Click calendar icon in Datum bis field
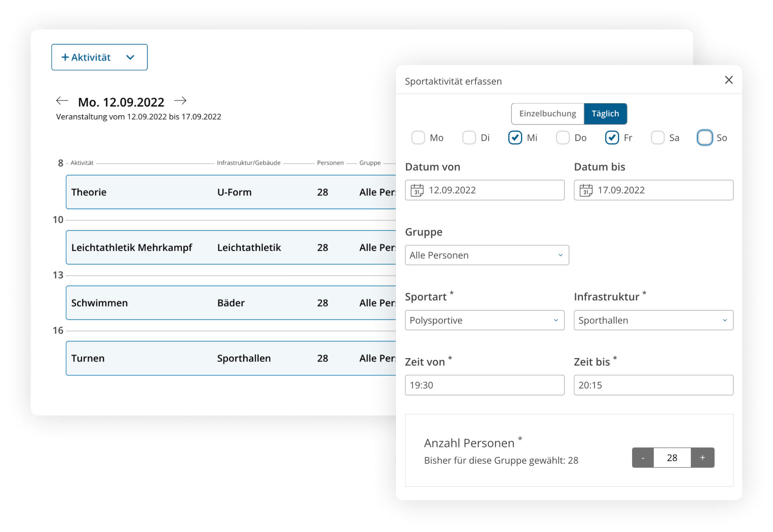This screenshot has width=773, height=532. [x=586, y=190]
